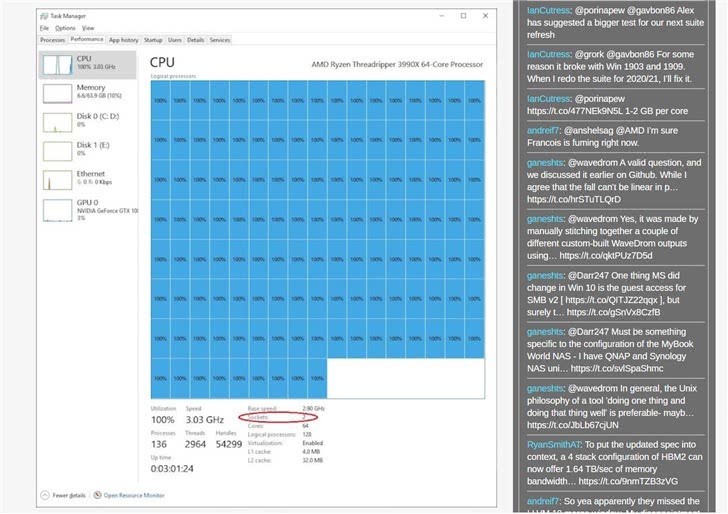Viewport: 728px width, 514px height.
Task: Switch to the Processes tab
Action: click(x=52, y=40)
